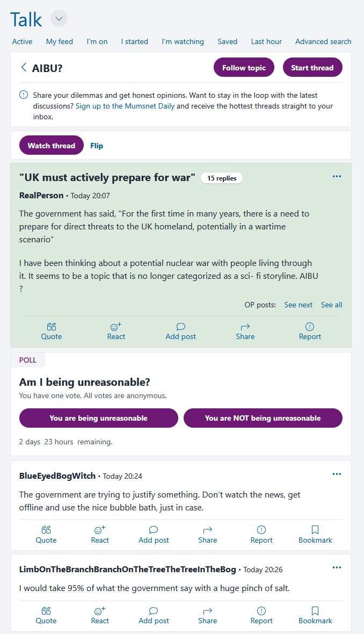Open more options menu on original post
Viewport: 364px width, 634px height.
337,176
